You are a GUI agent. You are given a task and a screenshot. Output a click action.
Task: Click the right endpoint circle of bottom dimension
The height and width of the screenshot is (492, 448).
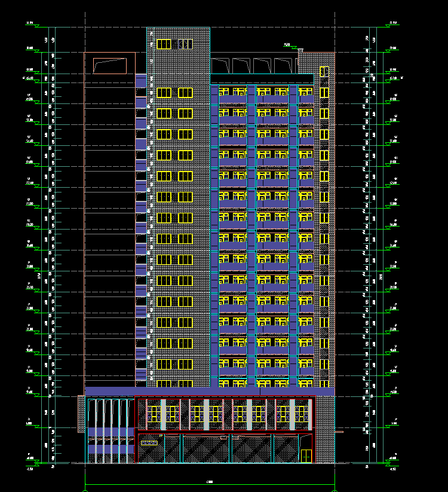(335, 490)
